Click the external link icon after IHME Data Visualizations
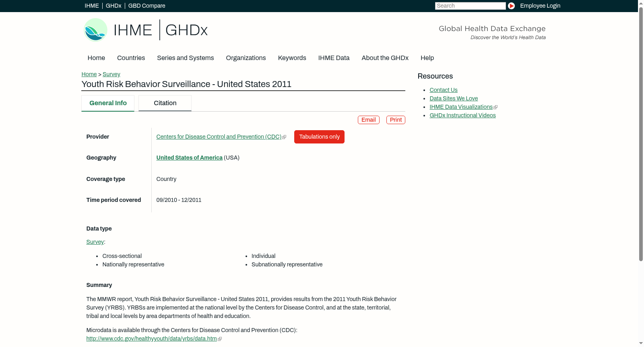 point(495,107)
